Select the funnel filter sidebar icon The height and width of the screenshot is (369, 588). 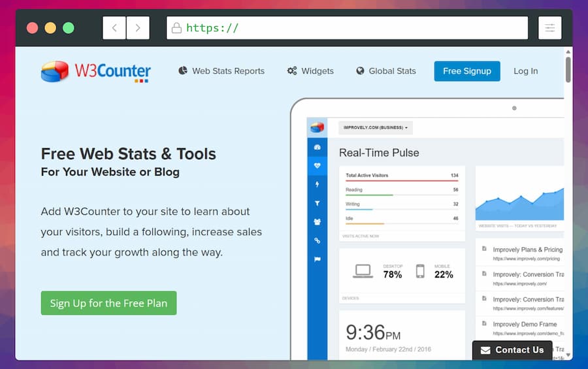[x=318, y=204]
